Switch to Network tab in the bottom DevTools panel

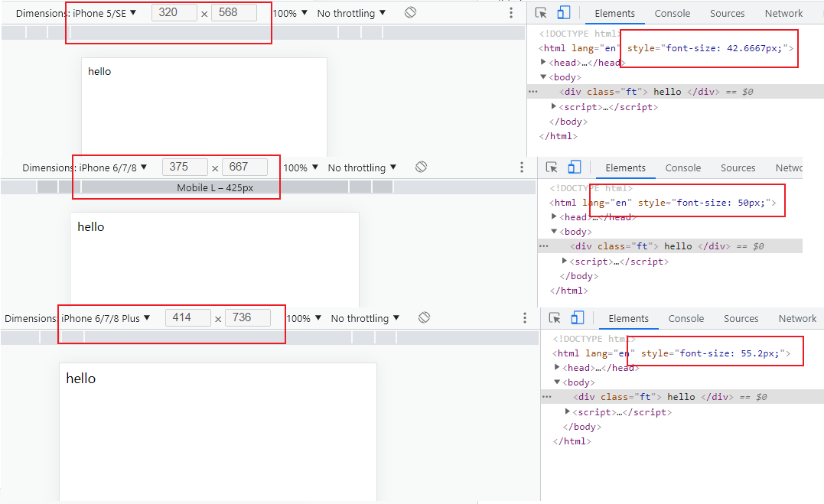(797, 318)
